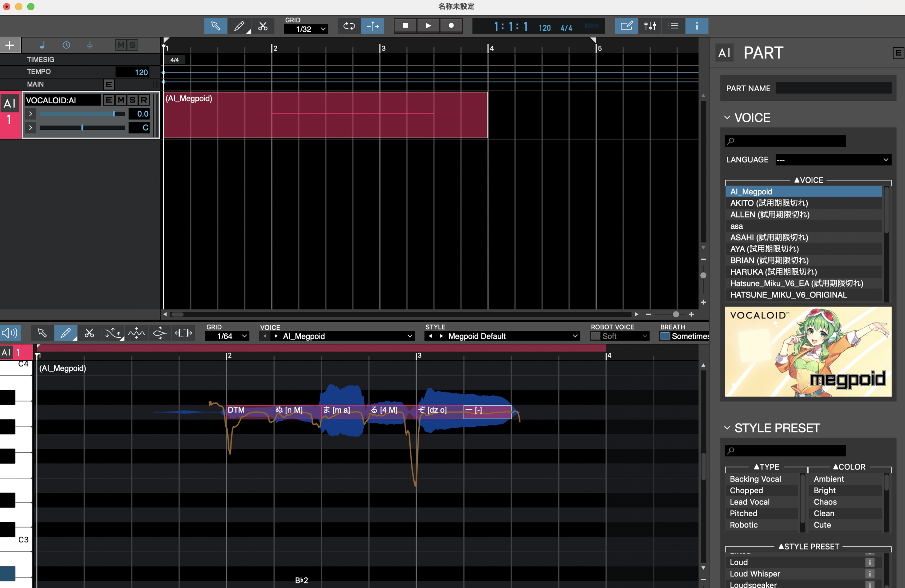Viewport: 905px width, 588px height.
Task: Click the note icon above track list
Action: click(x=42, y=45)
